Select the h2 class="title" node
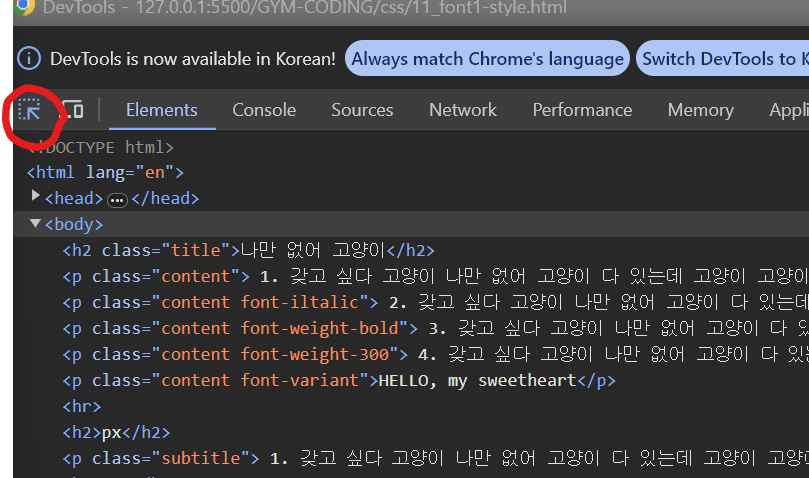This screenshot has height=478, width=809. [249, 250]
